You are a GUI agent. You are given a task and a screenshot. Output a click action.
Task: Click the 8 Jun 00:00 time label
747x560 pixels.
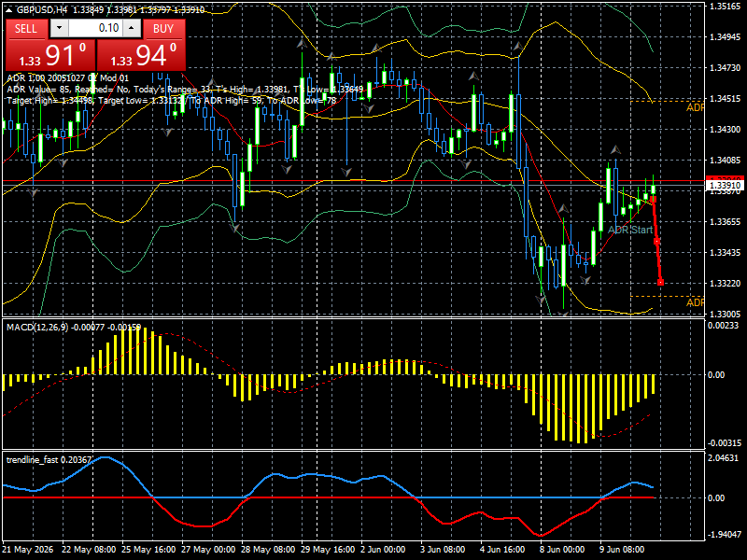563,549
